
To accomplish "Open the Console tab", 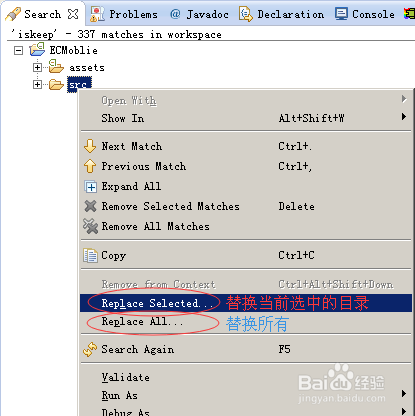I will [365, 14].
